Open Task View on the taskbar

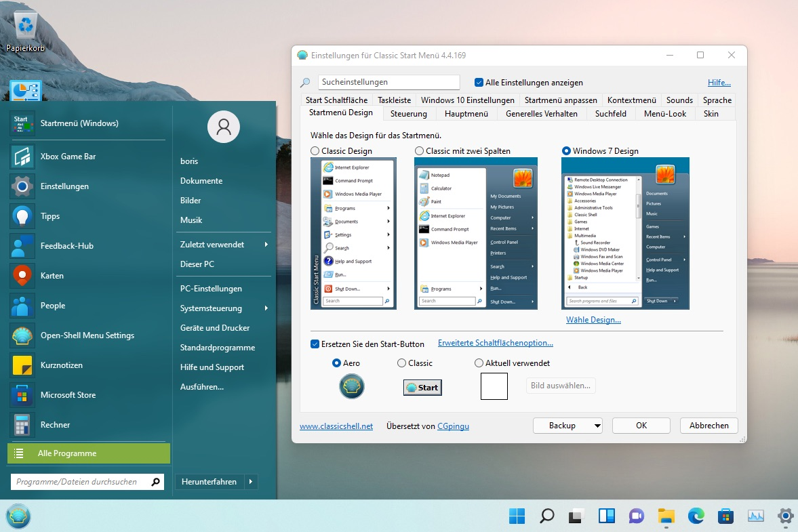576,516
